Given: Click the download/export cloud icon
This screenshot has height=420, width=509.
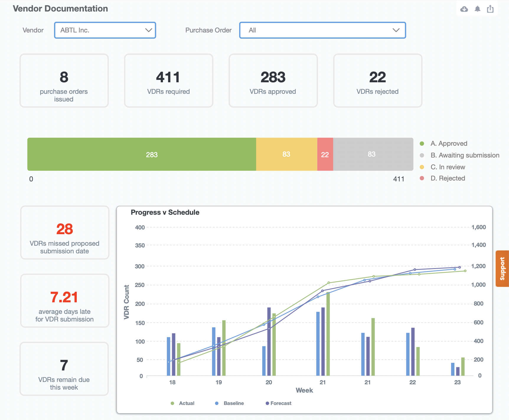Looking at the screenshot, I should point(464,9).
